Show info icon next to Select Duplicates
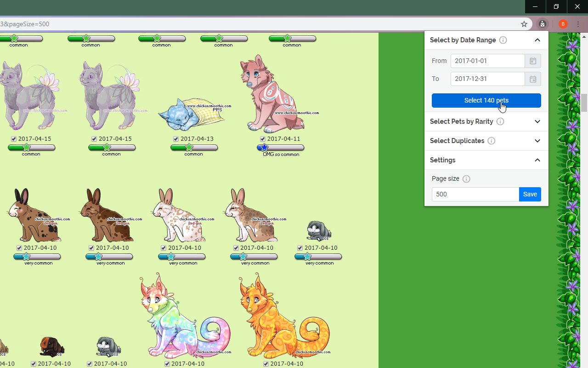This screenshot has height=368, width=588. click(492, 141)
